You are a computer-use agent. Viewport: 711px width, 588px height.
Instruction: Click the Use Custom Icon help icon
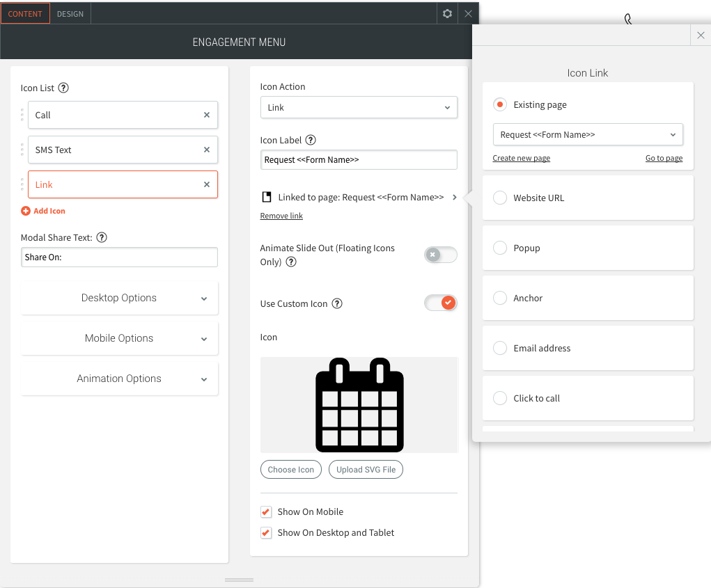pos(337,303)
